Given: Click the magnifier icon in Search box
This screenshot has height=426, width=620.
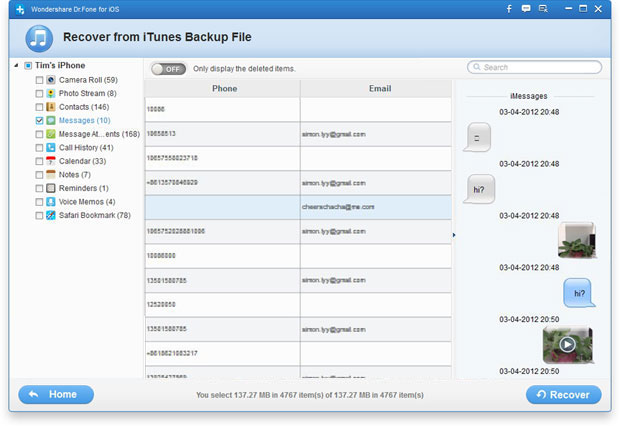Looking at the screenshot, I should (x=477, y=67).
